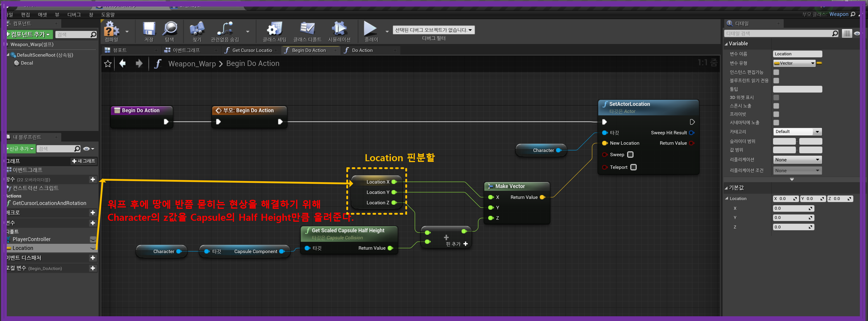Click the plus icon for event dispatchers

pyautogui.click(x=93, y=258)
